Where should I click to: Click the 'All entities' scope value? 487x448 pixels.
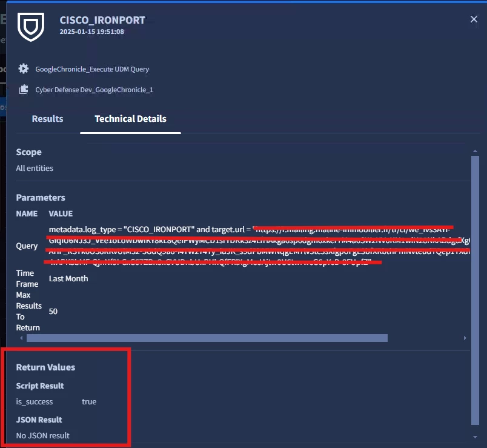click(x=35, y=168)
